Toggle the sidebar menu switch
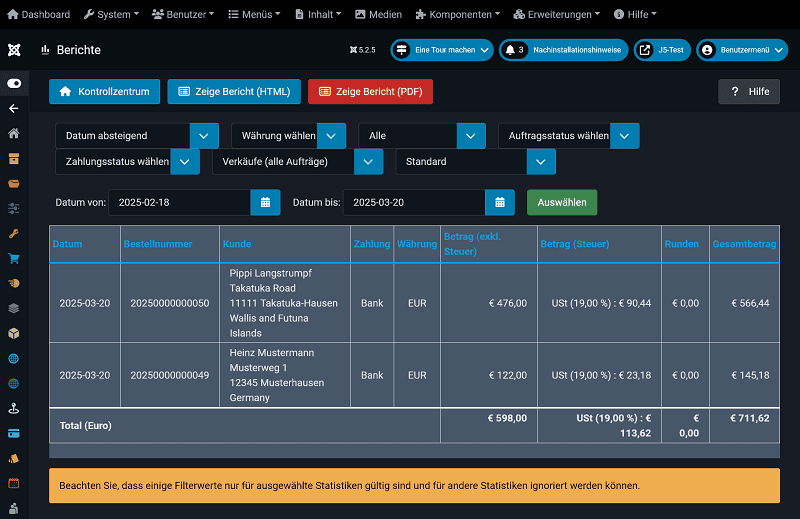Viewport: 800px width, 519px height. tap(14, 83)
